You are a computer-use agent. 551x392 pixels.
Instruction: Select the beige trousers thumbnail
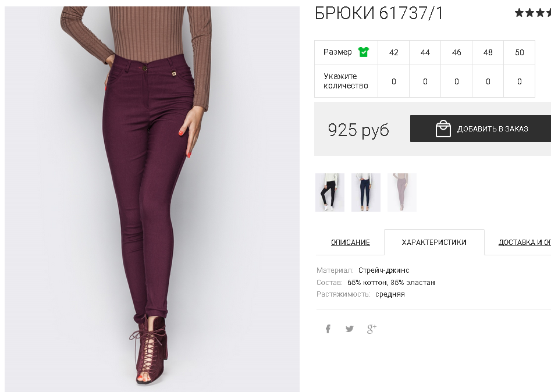pyautogui.click(x=402, y=193)
